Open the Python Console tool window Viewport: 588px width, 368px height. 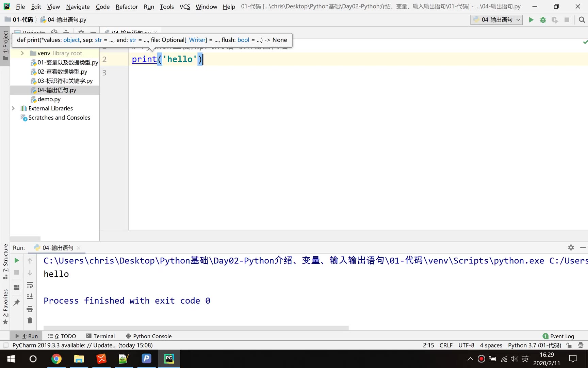[x=149, y=336]
